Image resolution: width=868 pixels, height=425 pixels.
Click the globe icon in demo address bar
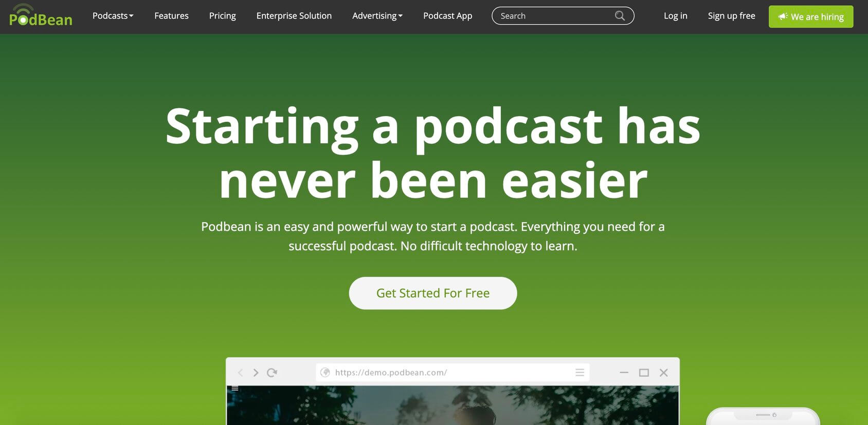click(x=325, y=373)
